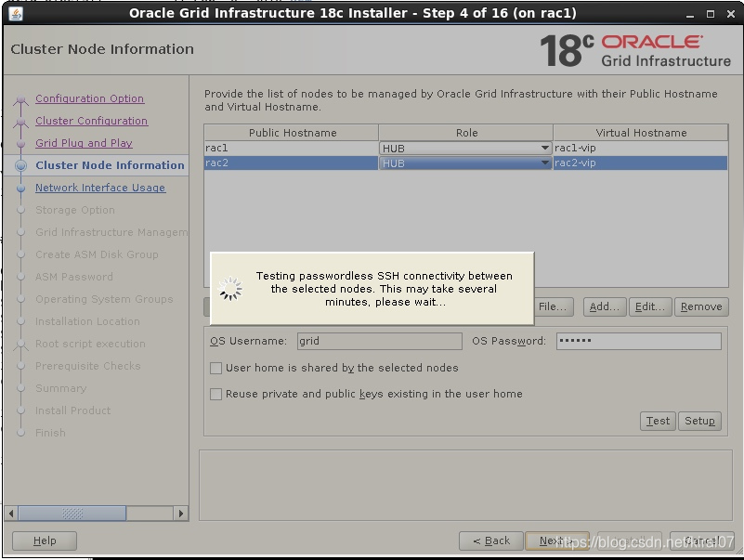Remove the selected node
Image resolution: width=744 pixels, height=560 pixels.
[701, 307]
